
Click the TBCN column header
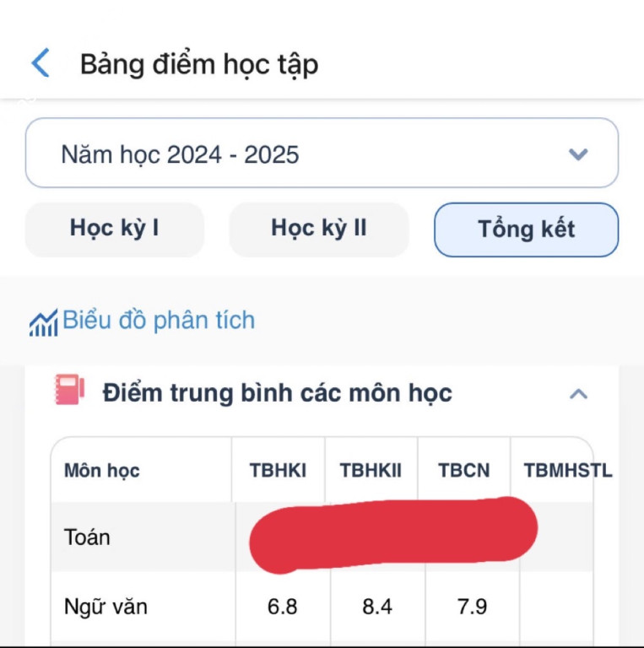[463, 471]
